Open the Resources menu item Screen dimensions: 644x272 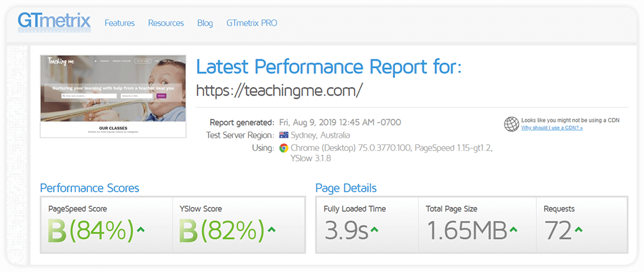[x=166, y=23]
